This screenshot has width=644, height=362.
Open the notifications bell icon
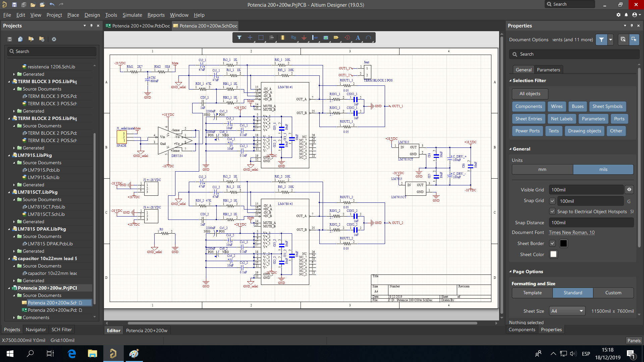[x=626, y=15]
